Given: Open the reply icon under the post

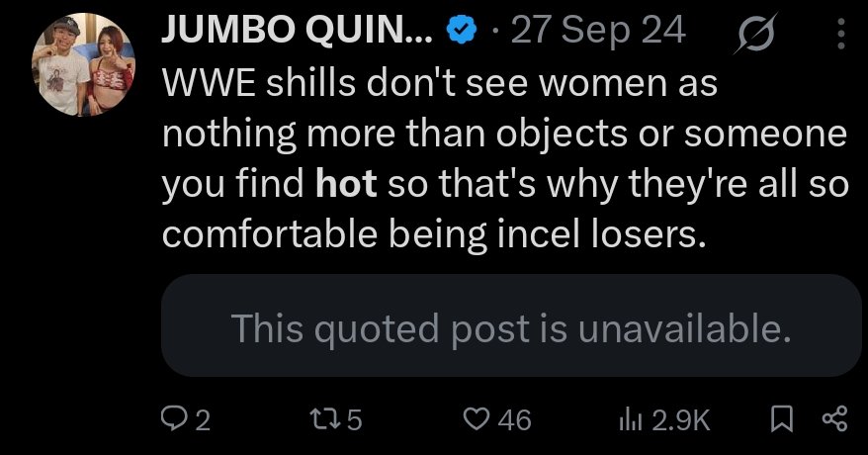Looking at the screenshot, I should tap(174, 419).
